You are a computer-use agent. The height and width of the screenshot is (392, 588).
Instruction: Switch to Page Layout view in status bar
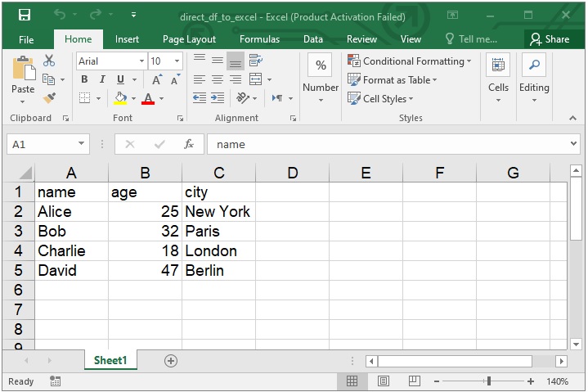381,381
